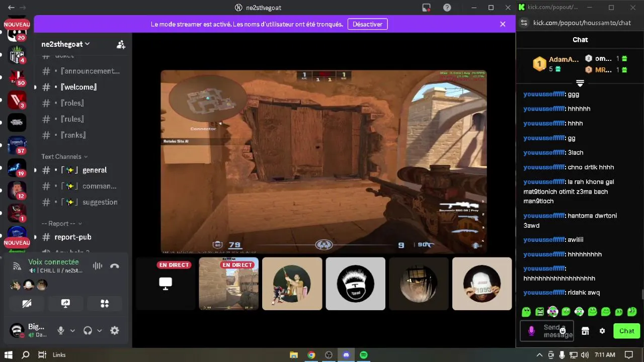The width and height of the screenshot is (644, 362).
Task: Open server with 12 notification badge
Action: pos(17,191)
